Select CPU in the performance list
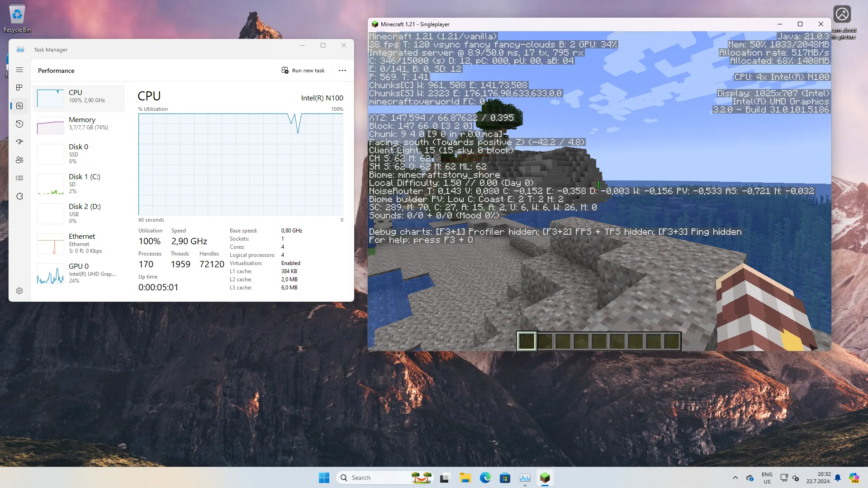 [x=79, y=98]
